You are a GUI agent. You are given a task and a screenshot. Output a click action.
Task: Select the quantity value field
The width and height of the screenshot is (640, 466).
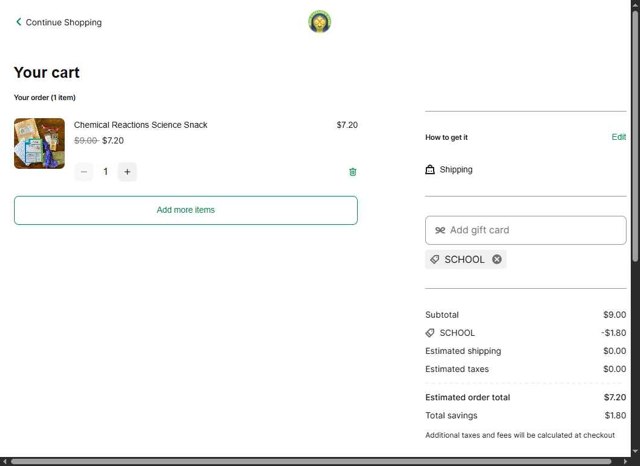click(106, 172)
